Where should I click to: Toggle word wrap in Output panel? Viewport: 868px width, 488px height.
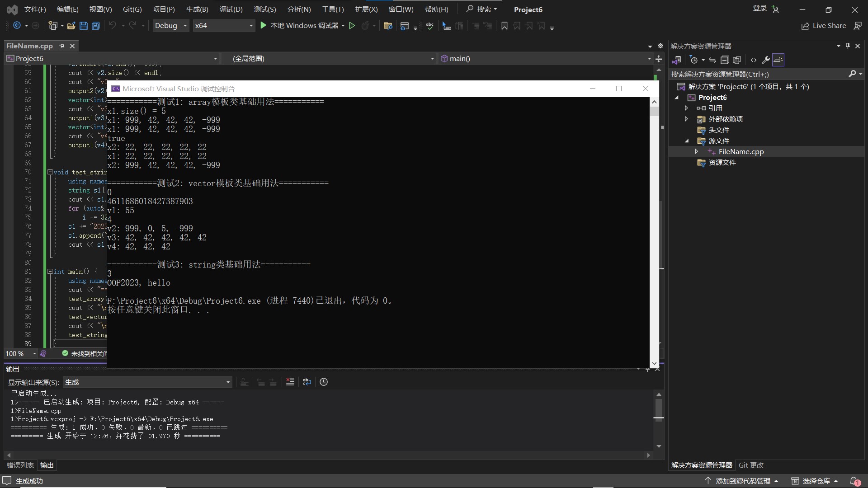tap(307, 382)
